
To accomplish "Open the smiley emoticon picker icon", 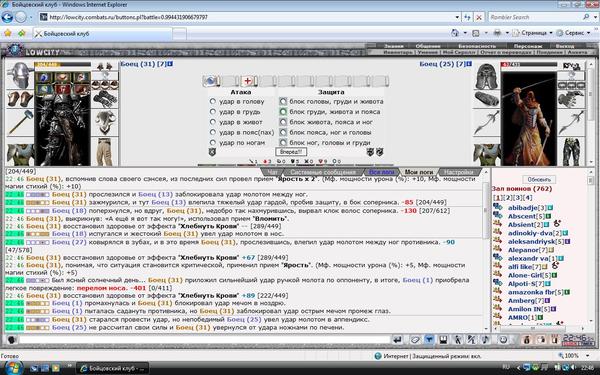I will [503, 339].
